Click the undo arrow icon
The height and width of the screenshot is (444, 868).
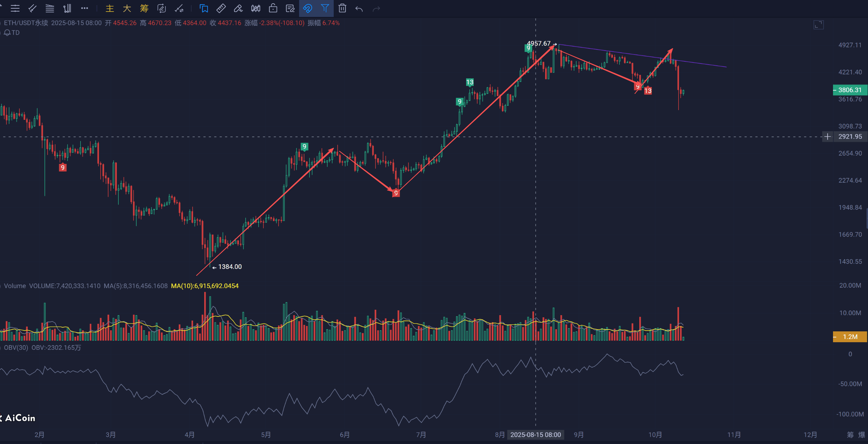pyautogui.click(x=359, y=9)
